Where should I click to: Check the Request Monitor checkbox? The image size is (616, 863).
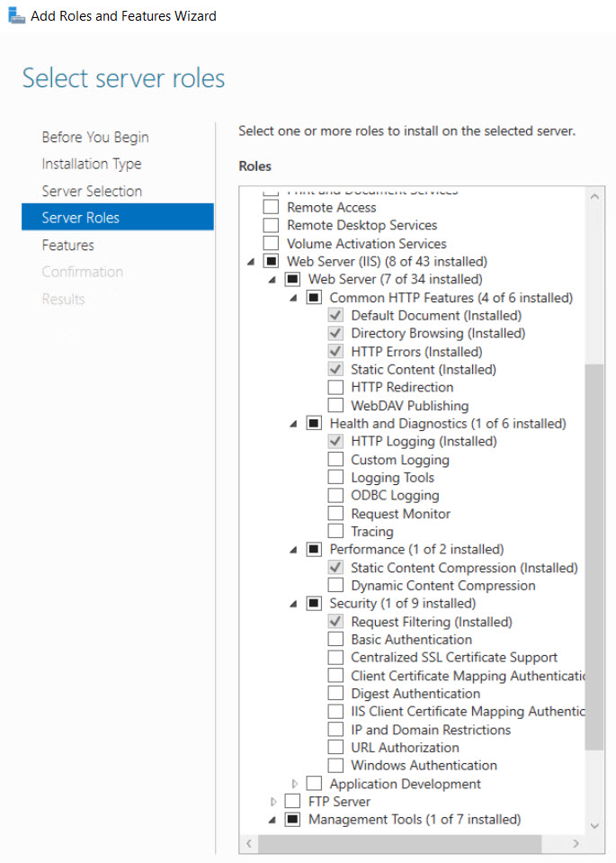335,514
